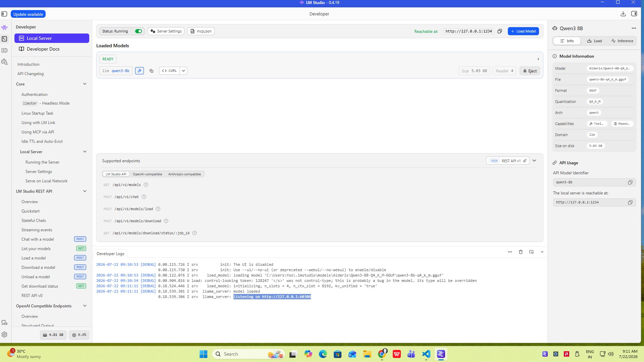Image resolution: width=644 pixels, height=362 pixels.
Task: Collapse the LM Studio REST API section
Action: [85, 191]
